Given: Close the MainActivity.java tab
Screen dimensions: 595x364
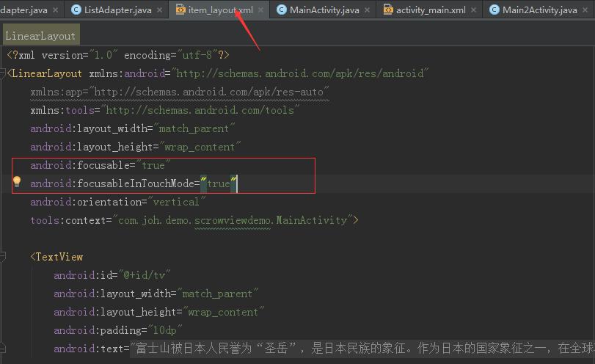Looking at the screenshot, I should coord(368,10).
